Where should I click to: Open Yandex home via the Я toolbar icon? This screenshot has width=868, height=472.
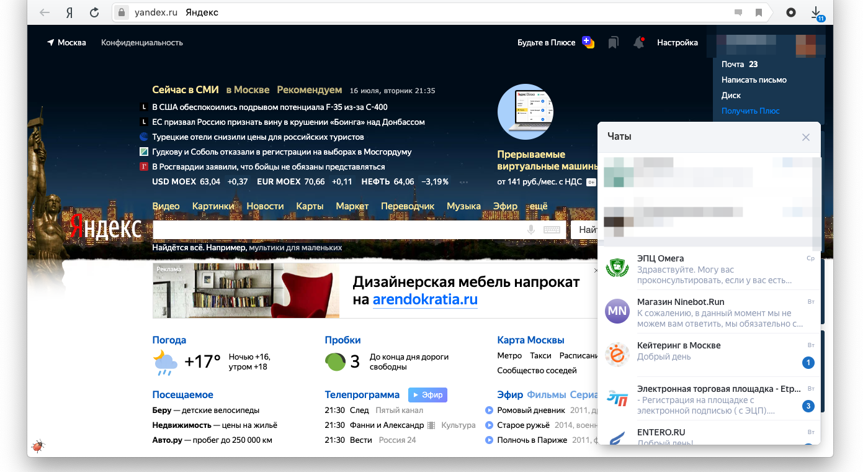69,12
